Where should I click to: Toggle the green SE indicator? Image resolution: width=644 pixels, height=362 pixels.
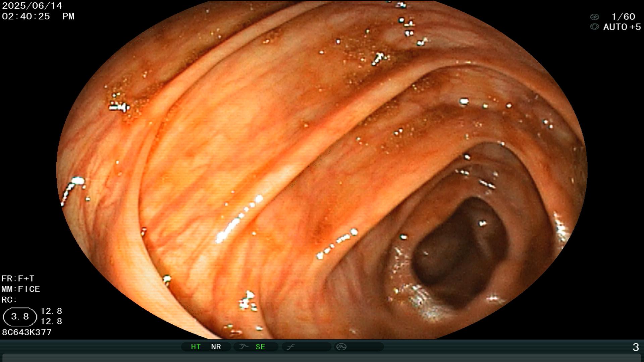[260, 347]
